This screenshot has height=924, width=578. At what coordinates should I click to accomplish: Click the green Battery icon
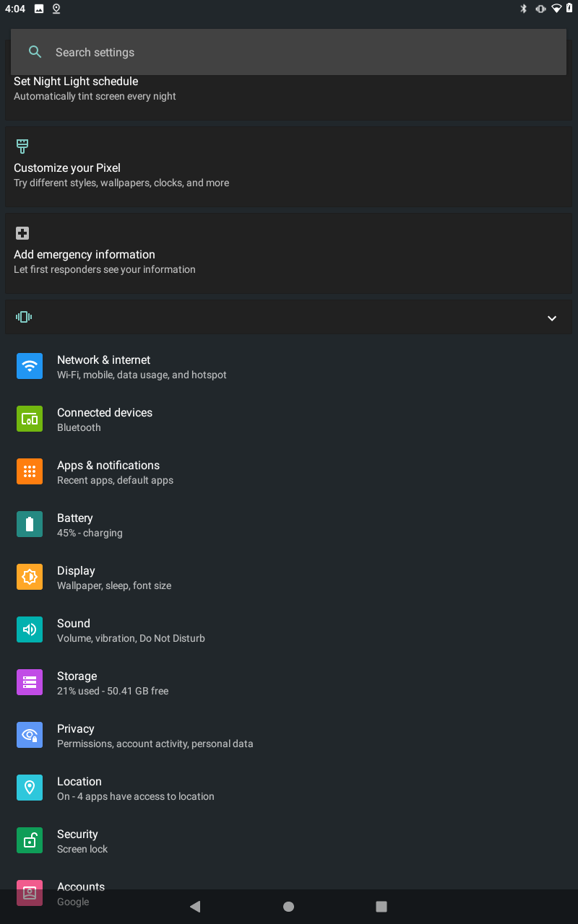tap(30, 524)
